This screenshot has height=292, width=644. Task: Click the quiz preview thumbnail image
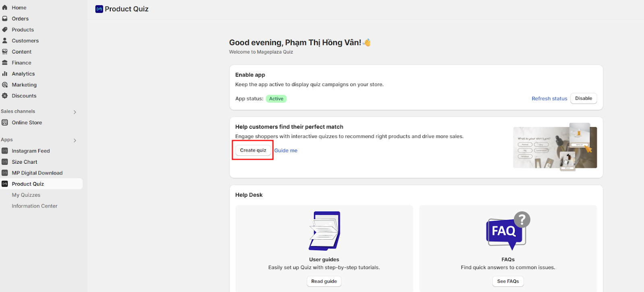[555, 147]
